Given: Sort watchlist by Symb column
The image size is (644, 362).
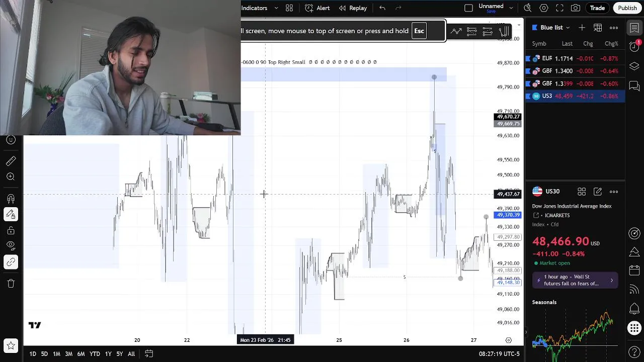Looking at the screenshot, I should pos(539,44).
